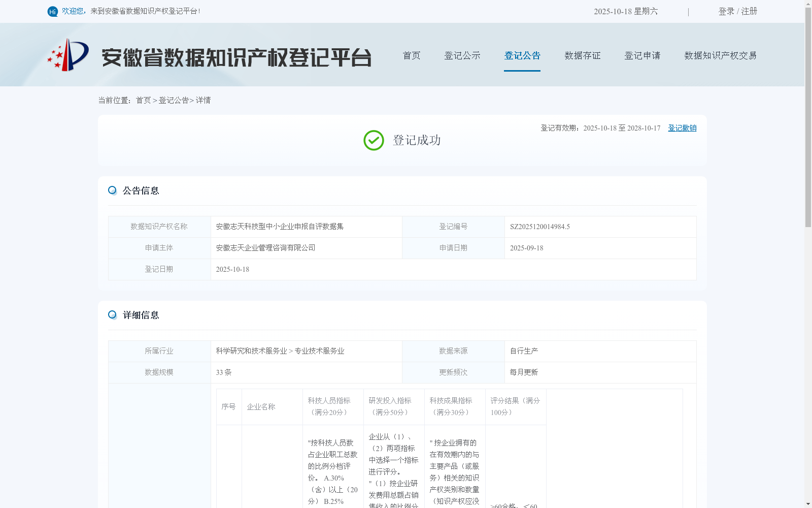Click the 登记成功 status text
Viewport: 812px width, 508px height.
417,140
